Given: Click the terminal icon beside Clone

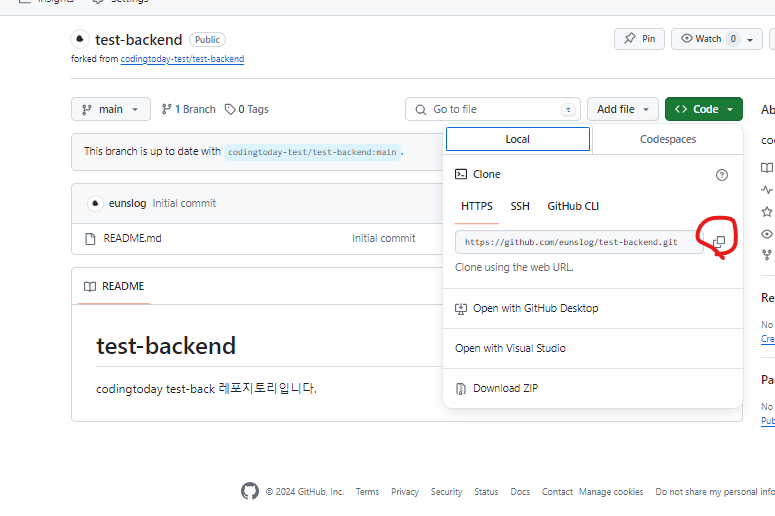Looking at the screenshot, I should pos(461,174).
